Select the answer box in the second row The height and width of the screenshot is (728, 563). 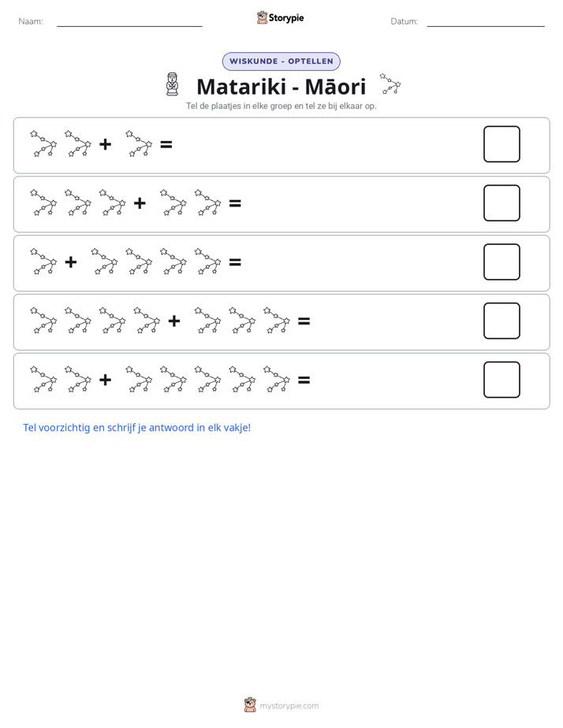click(501, 203)
